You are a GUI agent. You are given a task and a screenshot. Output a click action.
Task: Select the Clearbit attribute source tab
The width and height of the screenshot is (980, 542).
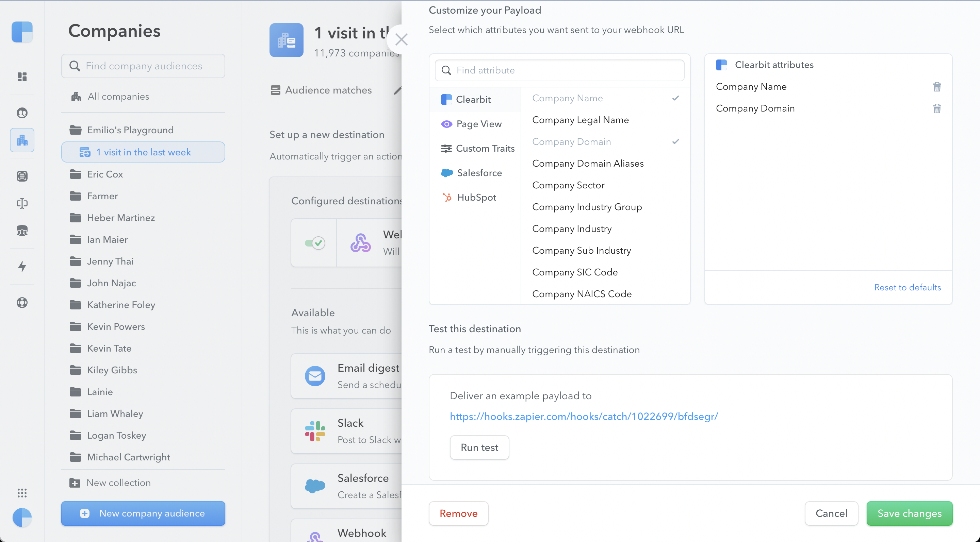pyautogui.click(x=475, y=100)
